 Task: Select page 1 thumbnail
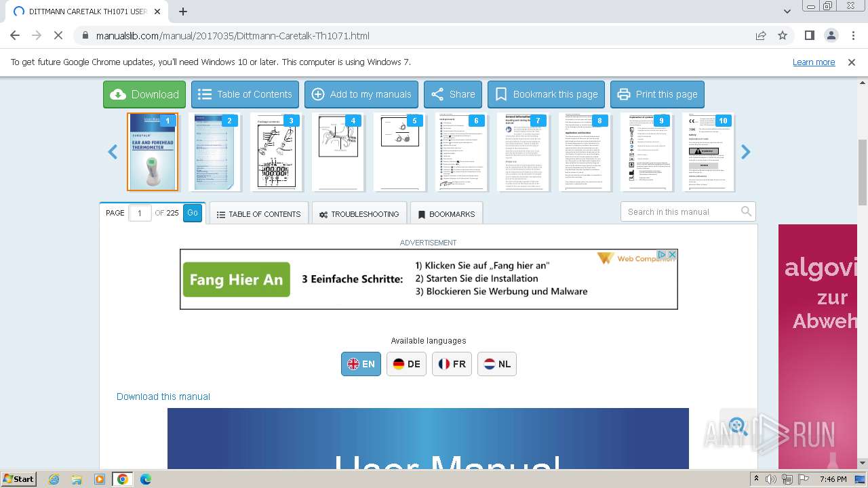click(x=153, y=152)
